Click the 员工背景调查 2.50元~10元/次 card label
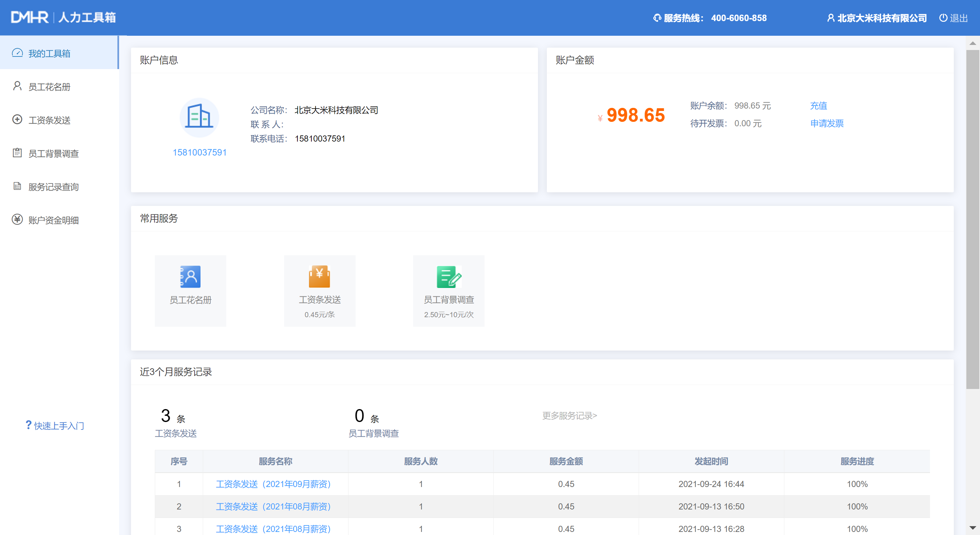This screenshot has height=535, width=980. pyautogui.click(x=449, y=299)
